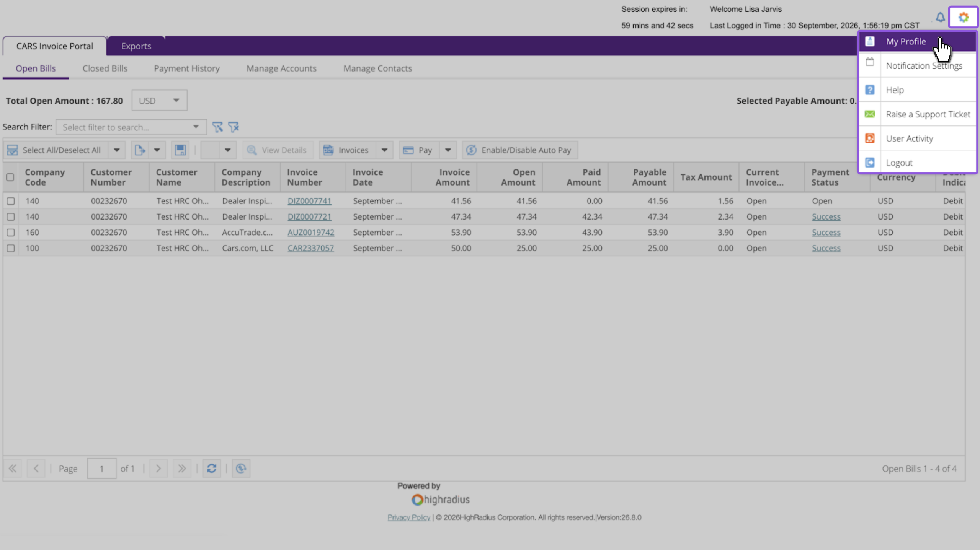The image size is (980, 550).
Task: Click the View Details button
Action: [x=278, y=150]
